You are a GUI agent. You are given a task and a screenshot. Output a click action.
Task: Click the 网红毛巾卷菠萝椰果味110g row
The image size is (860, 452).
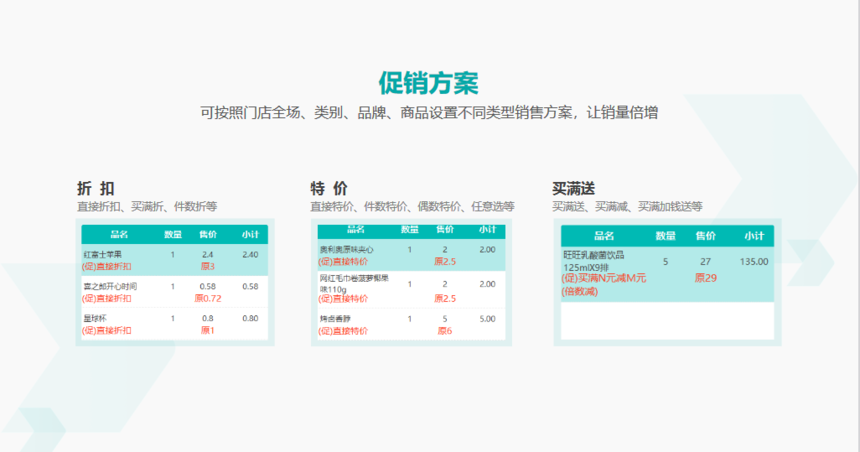click(411, 289)
